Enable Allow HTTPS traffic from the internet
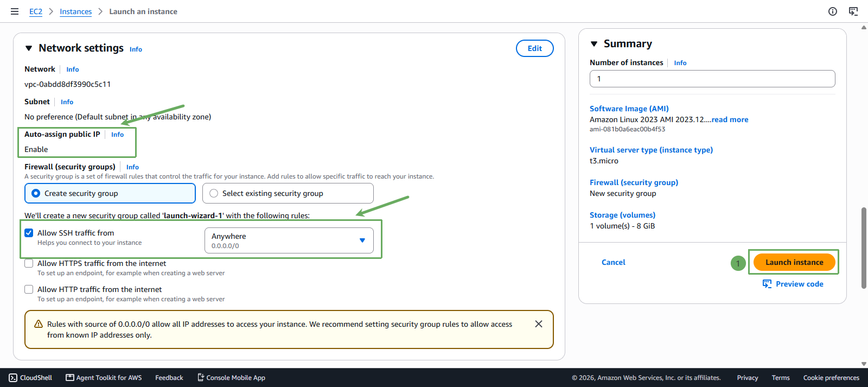The width and height of the screenshot is (868, 387). (x=29, y=263)
